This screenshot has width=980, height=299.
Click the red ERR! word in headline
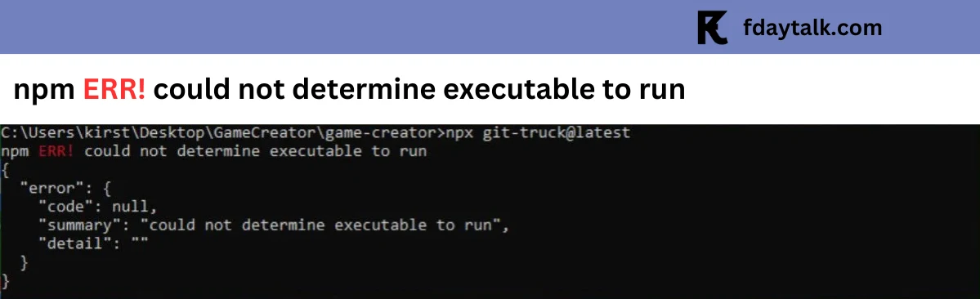[115, 91]
